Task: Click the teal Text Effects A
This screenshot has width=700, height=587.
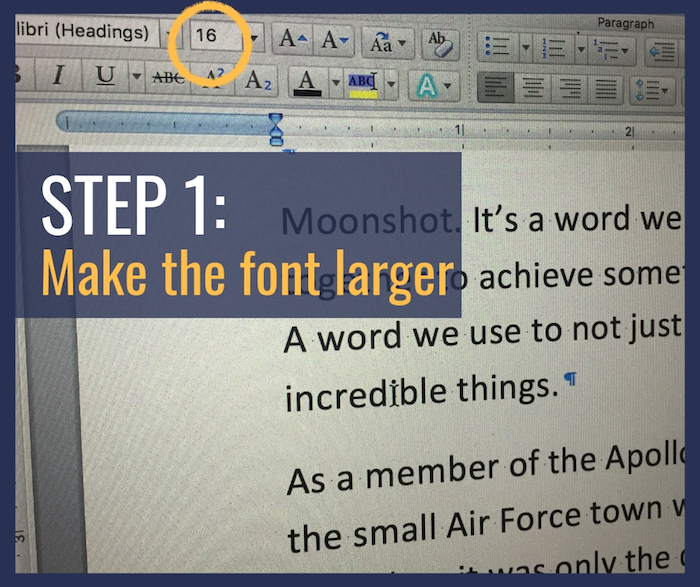Action: point(426,86)
